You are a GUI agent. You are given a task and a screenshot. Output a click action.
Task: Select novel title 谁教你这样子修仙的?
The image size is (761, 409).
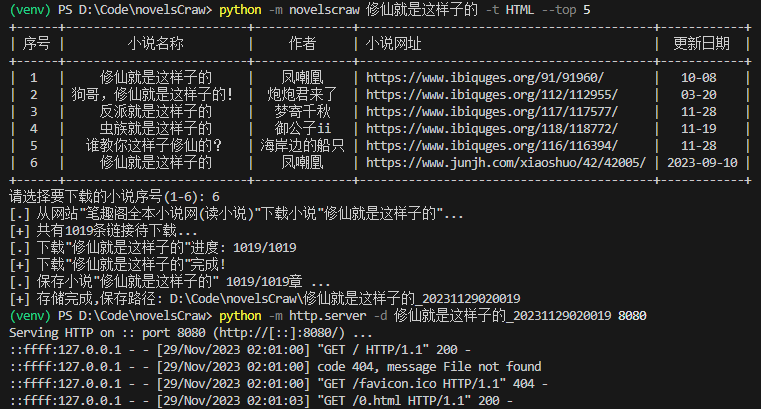coord(154,146)
